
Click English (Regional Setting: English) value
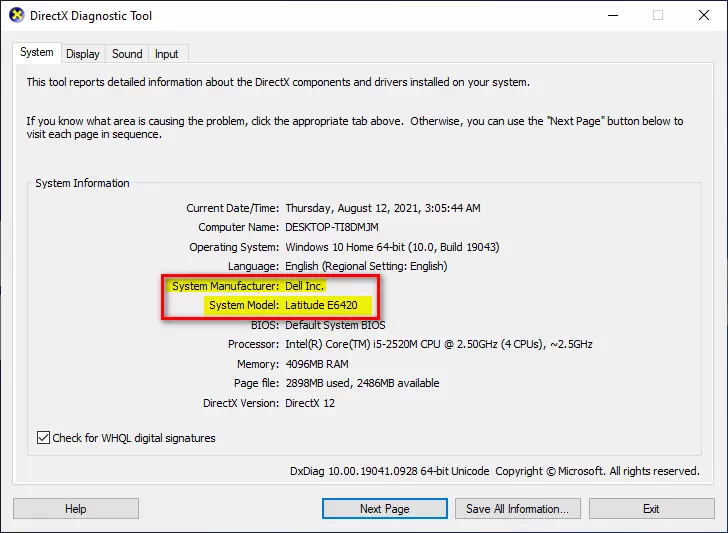(x=366, y=266)
